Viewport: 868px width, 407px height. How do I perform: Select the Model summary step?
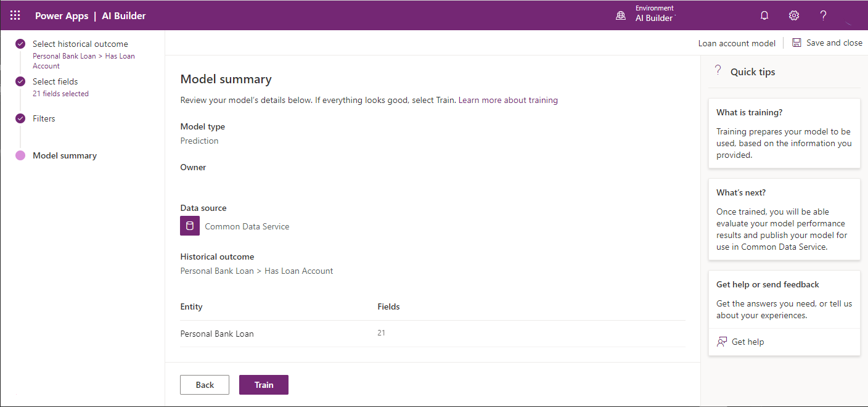click(64, 155)
